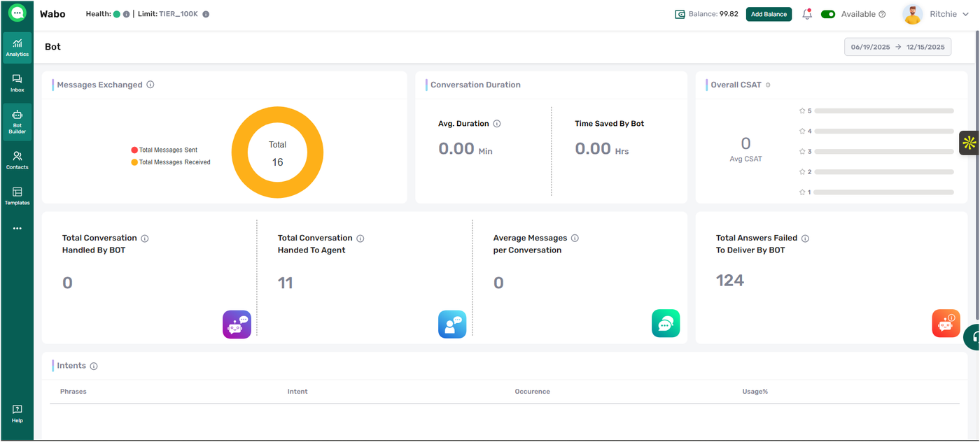Screen dimensions: 980x442
Task: Go to Bot Builder in sidebar
Action: (17, 122)
